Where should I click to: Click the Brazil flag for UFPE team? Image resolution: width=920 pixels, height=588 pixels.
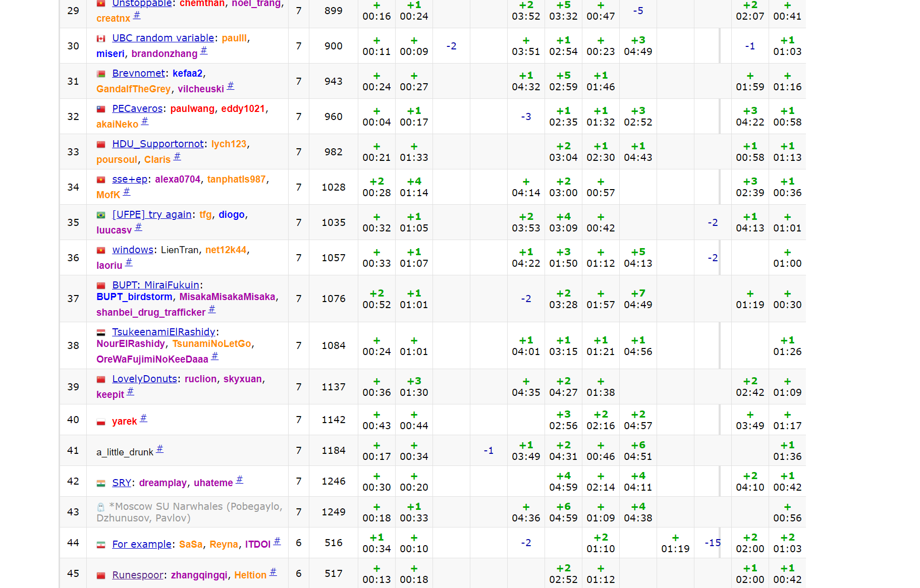pos(101,215)
